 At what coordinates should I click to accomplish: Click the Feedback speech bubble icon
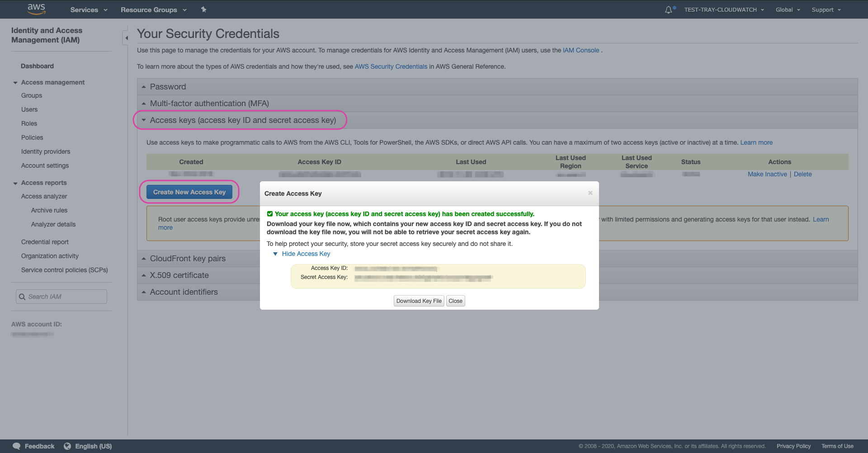click(17, 446)
